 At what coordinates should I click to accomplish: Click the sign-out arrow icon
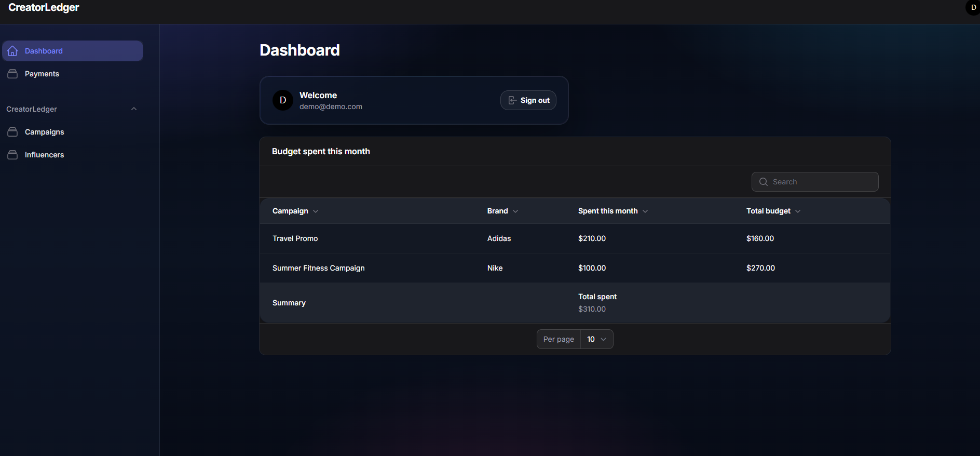point(512,100)
